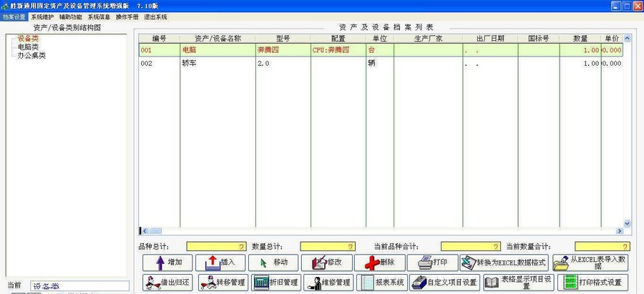Screen dimensions: 644x294
Task: Click the 单价 column header
Action: [612, 39]
